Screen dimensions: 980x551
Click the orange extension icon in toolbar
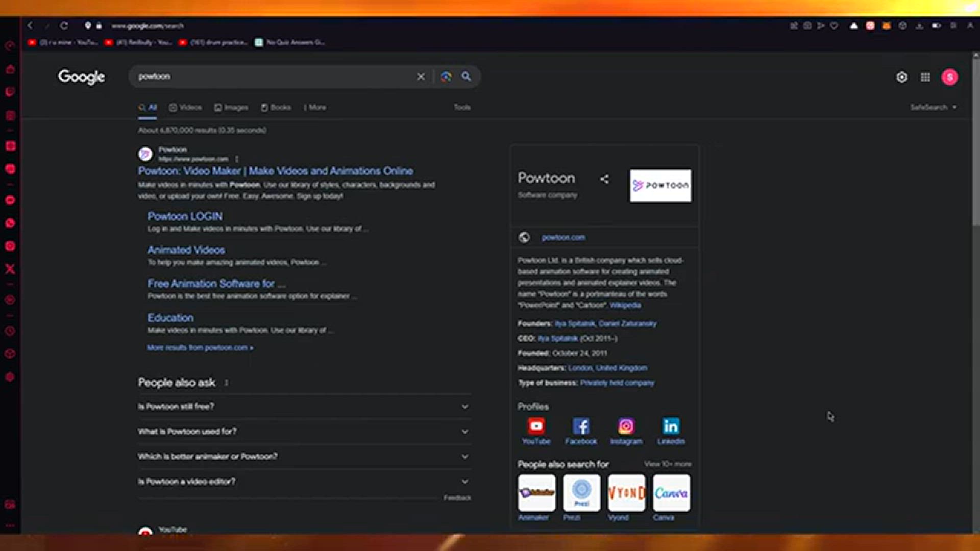887,26
